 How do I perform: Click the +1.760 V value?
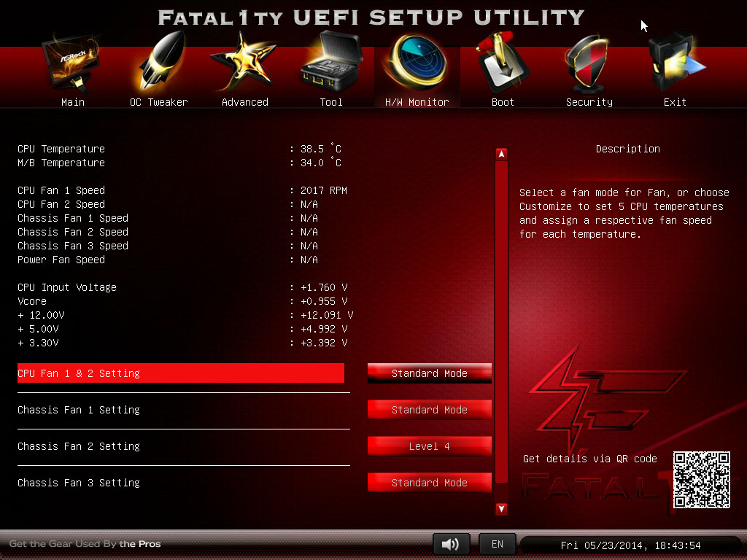324,287
